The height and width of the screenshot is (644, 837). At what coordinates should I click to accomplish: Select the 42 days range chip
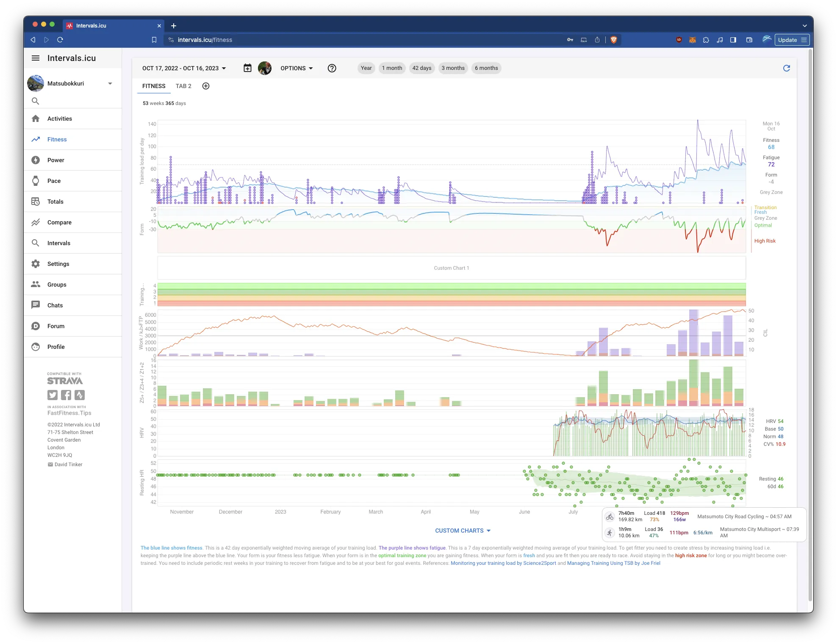421,68
